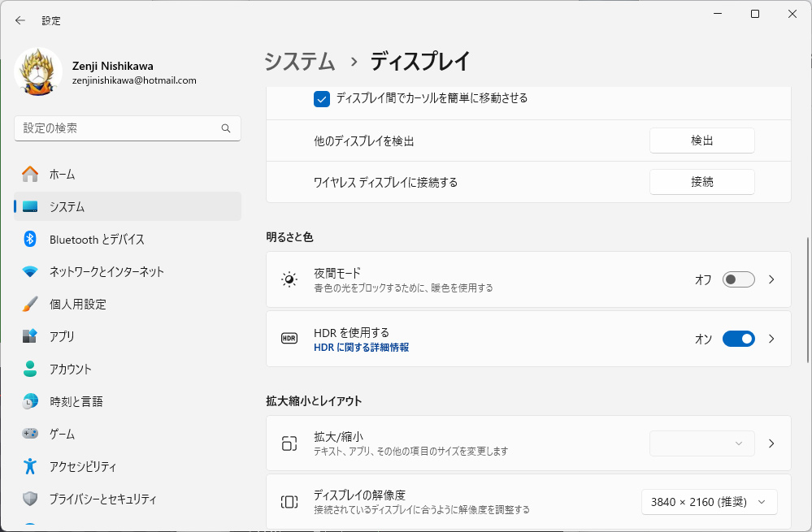Turn off the HDR toggle switch
Image resolution: width=812 pixels, height=532 pixels.
[738, 339]
